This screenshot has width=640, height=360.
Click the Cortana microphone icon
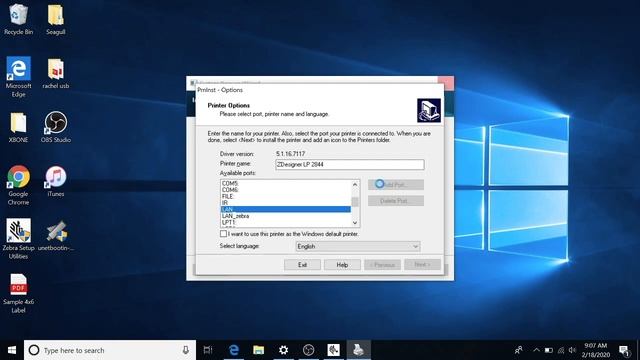point(186,350)
